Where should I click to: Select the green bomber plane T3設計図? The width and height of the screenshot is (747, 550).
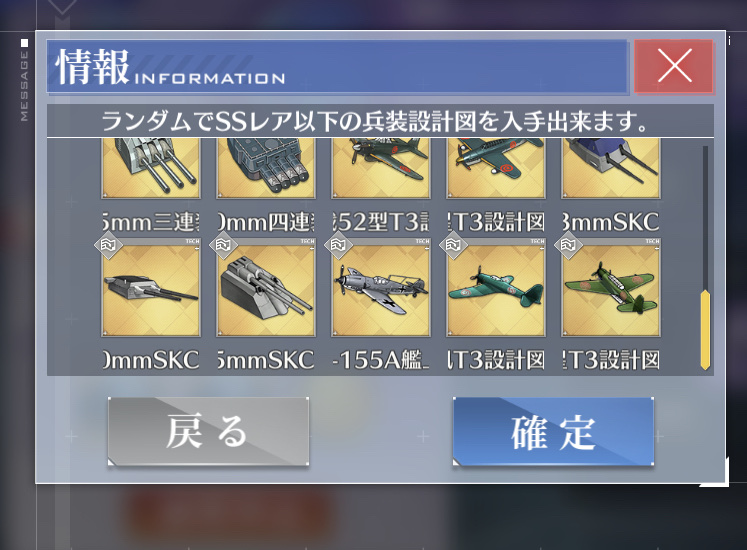tap(611, 287)
